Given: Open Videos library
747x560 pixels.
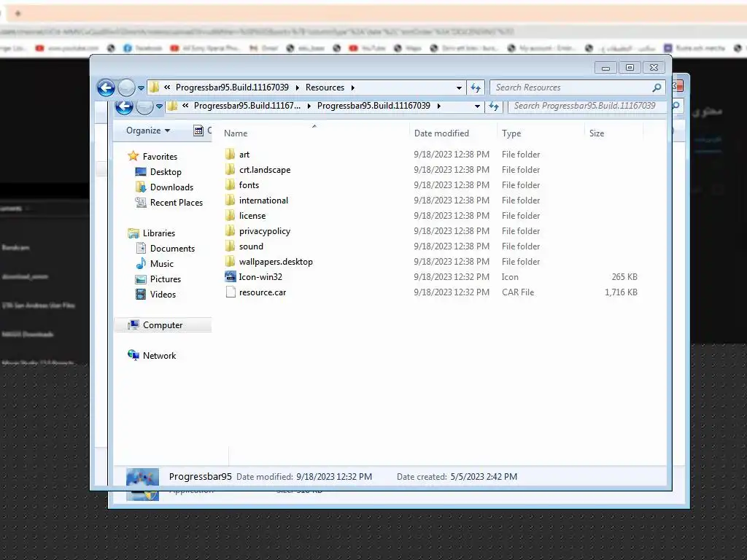Looking at the screenshot, I should coord(163,295).
